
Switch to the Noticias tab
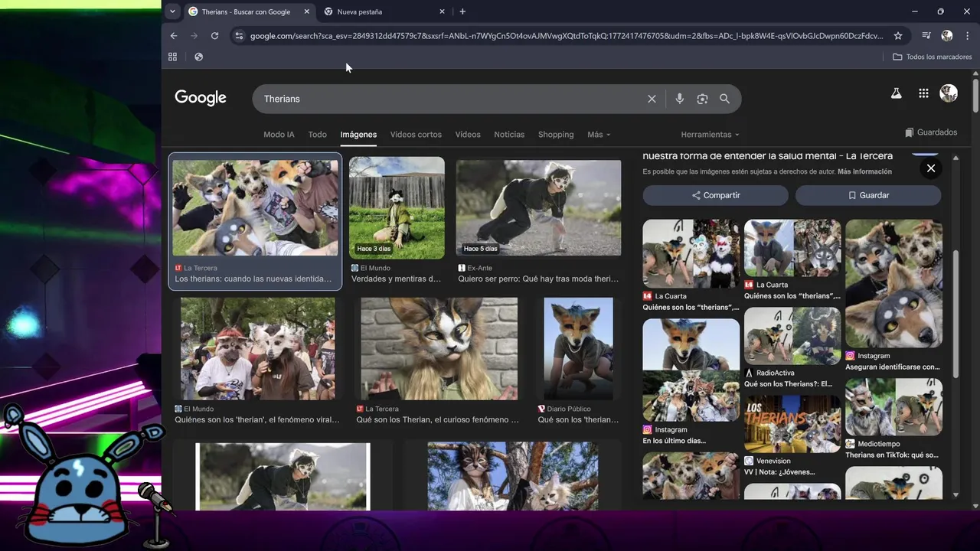tap(509, 135)
